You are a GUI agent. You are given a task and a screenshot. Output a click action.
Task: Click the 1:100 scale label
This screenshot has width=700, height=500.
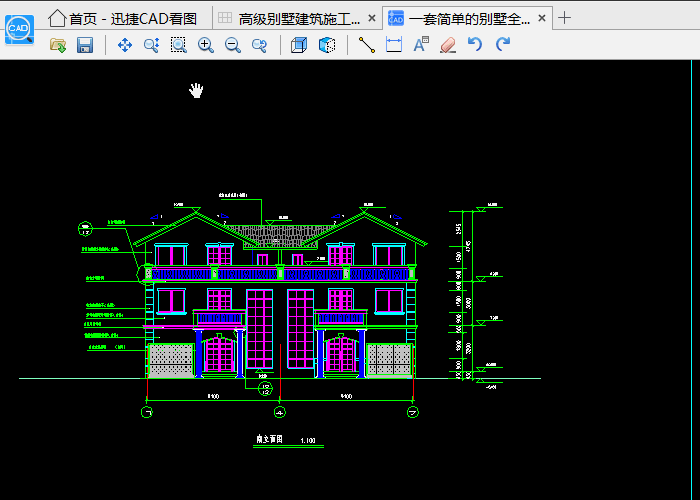tap(308, 441)
